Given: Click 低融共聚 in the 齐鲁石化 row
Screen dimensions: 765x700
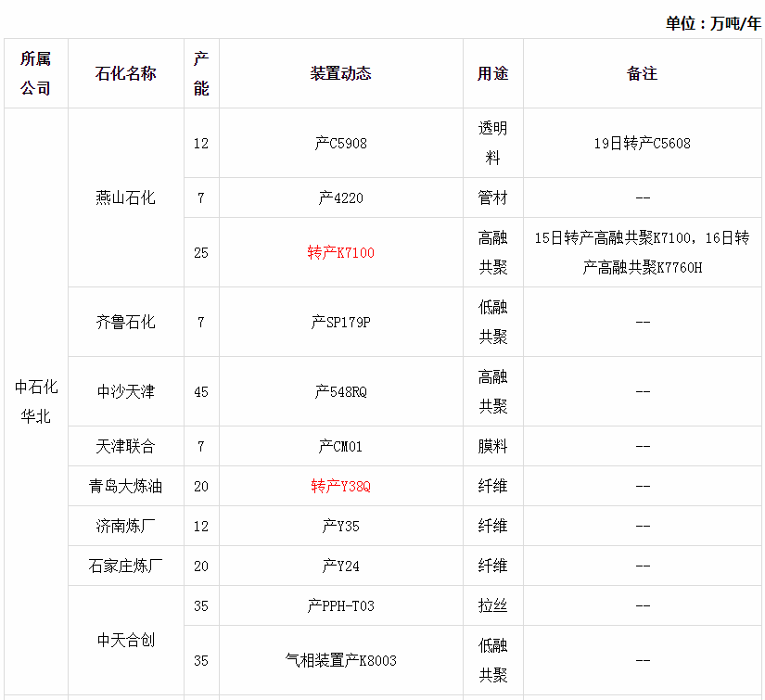Looking at the screenshot, I should point(492,322).
